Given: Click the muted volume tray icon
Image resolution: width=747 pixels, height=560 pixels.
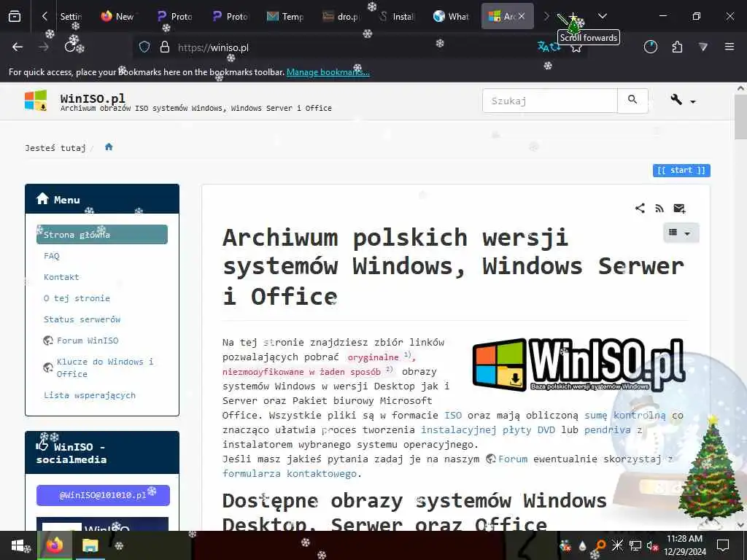Looking at the screenshot, I should pos(652,545).
